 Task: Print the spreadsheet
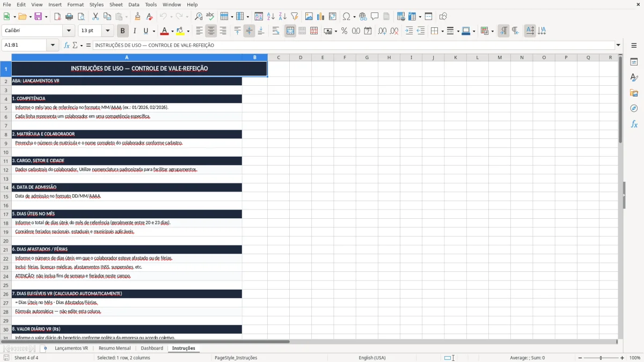69,17
